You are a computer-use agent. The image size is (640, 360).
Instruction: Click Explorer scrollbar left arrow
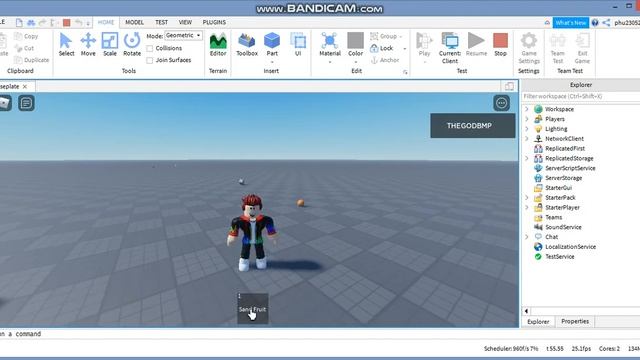(x=526, y=311)
